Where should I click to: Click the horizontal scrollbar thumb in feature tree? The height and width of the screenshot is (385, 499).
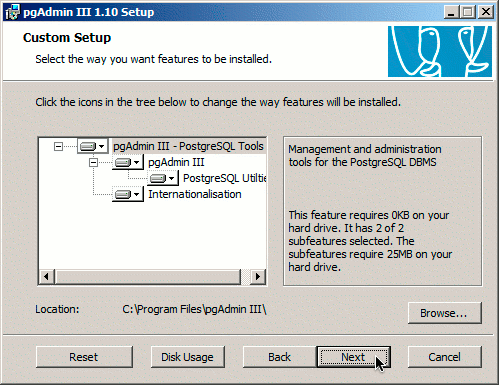[147, 276]
